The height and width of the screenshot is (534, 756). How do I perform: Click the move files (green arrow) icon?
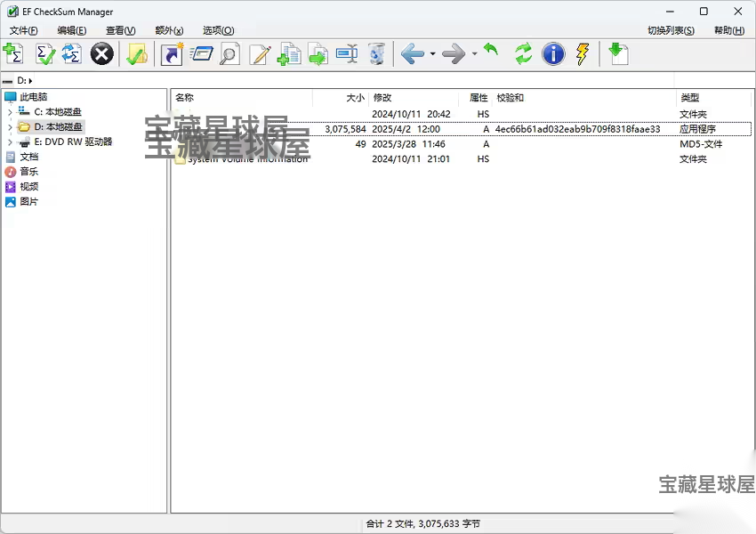click(318, 53)
